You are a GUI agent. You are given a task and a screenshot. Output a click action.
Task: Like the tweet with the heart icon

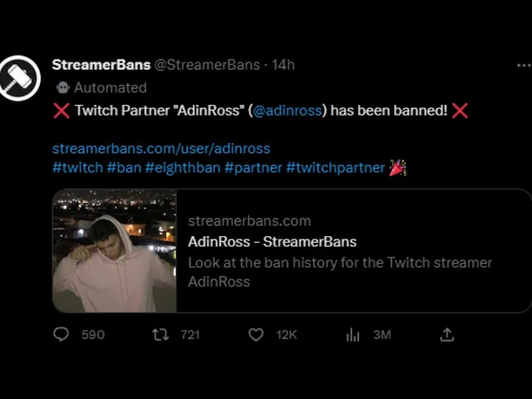(257, 334)
